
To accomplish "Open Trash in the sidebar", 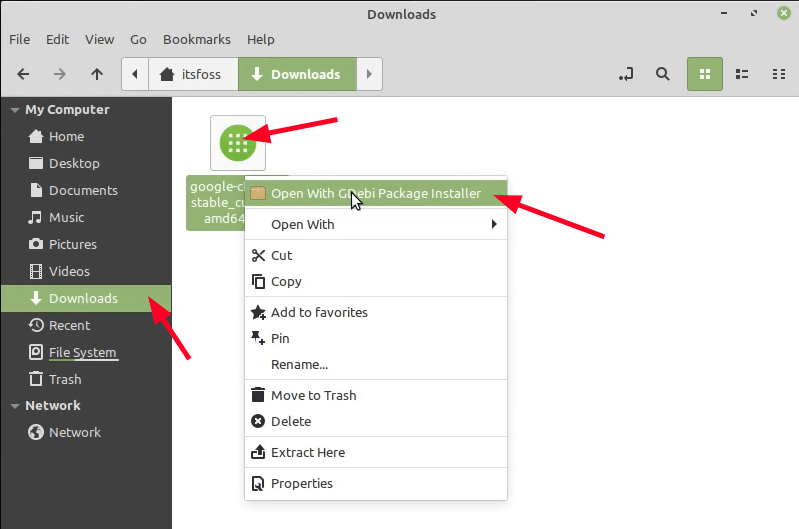I will (65, 380).
